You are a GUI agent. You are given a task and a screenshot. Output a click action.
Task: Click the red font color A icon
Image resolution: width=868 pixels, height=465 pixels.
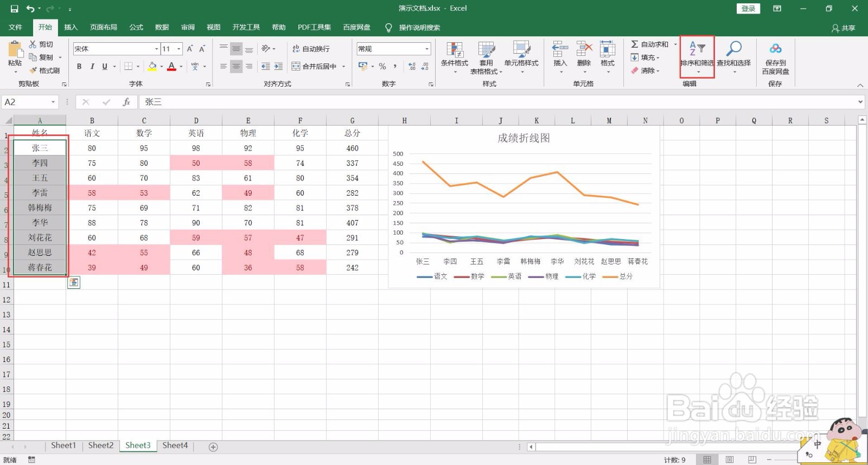tap(171, 66)
